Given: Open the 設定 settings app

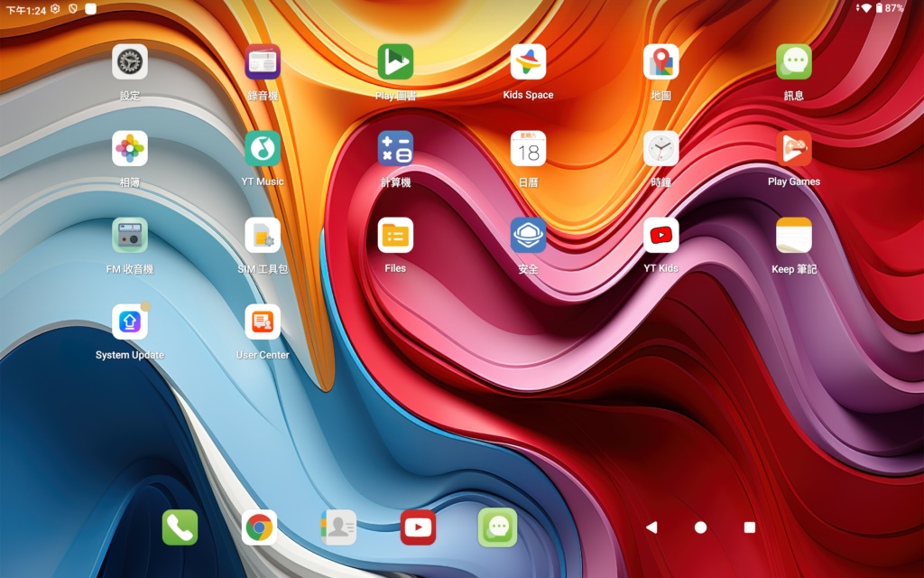Looking at the screenshot, I should 130,62.
